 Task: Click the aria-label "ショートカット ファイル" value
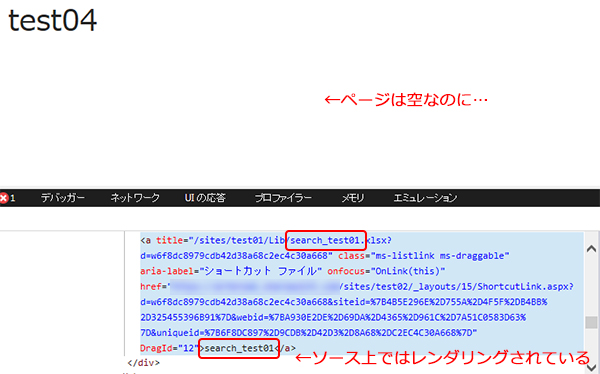click(x=261, y=271)
